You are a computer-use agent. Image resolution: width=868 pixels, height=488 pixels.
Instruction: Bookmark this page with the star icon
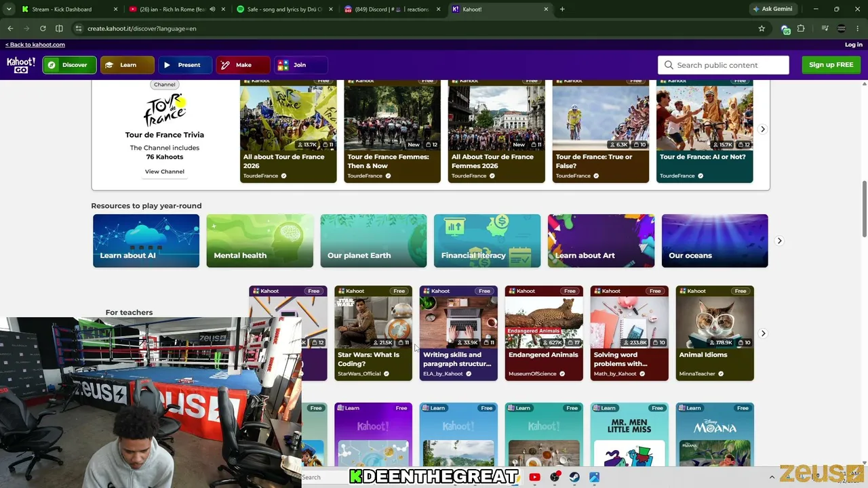point(762,28)
